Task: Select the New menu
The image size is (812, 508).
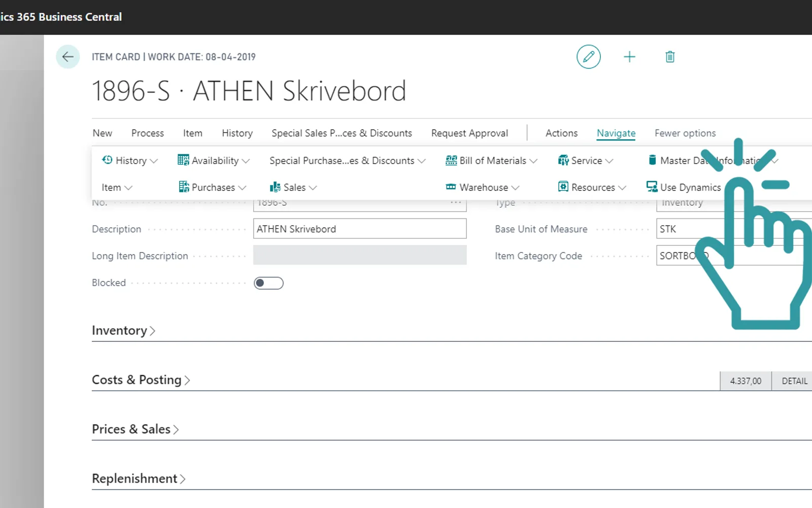Action: [x=103, y=133]
